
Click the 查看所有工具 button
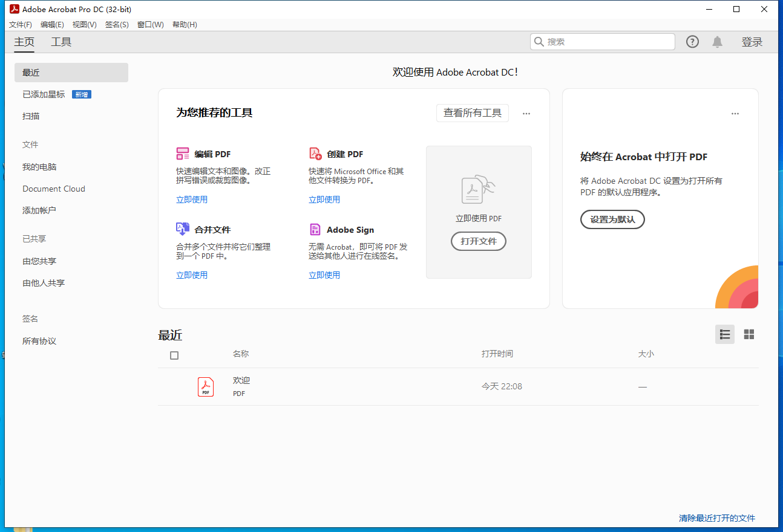473,113
